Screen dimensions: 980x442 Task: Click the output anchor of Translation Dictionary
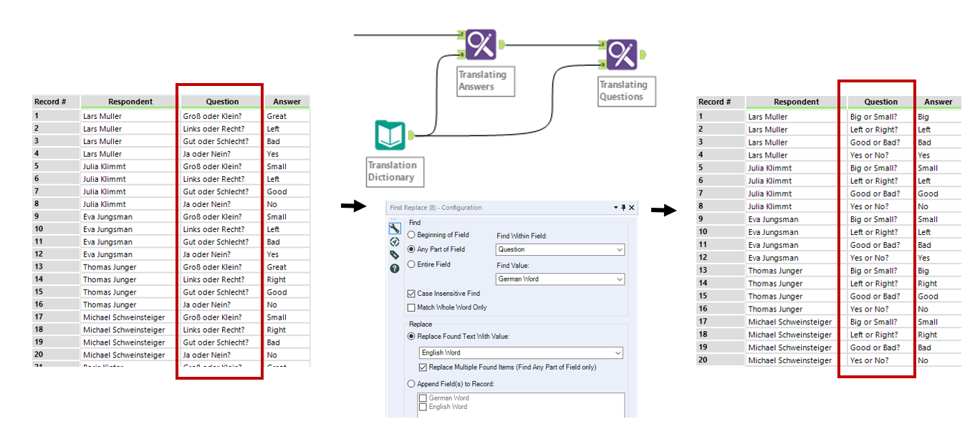pyautogui.click(x=412, y=135)
